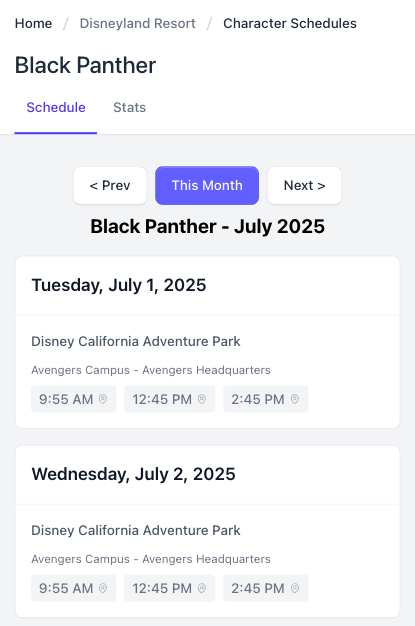Click location pin on July 2 12:45 PM
This screenshot has height=626, width=415.
(x=202, y=588)
